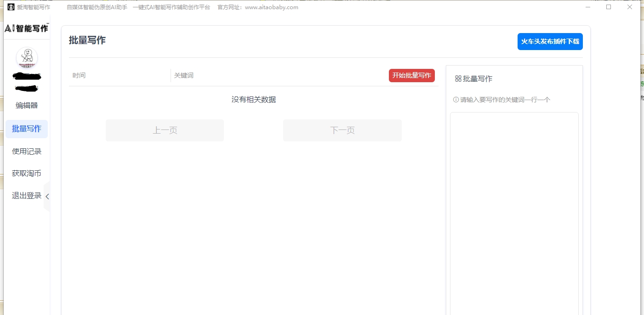Open the 编辑器 menu item

(27, 106)
